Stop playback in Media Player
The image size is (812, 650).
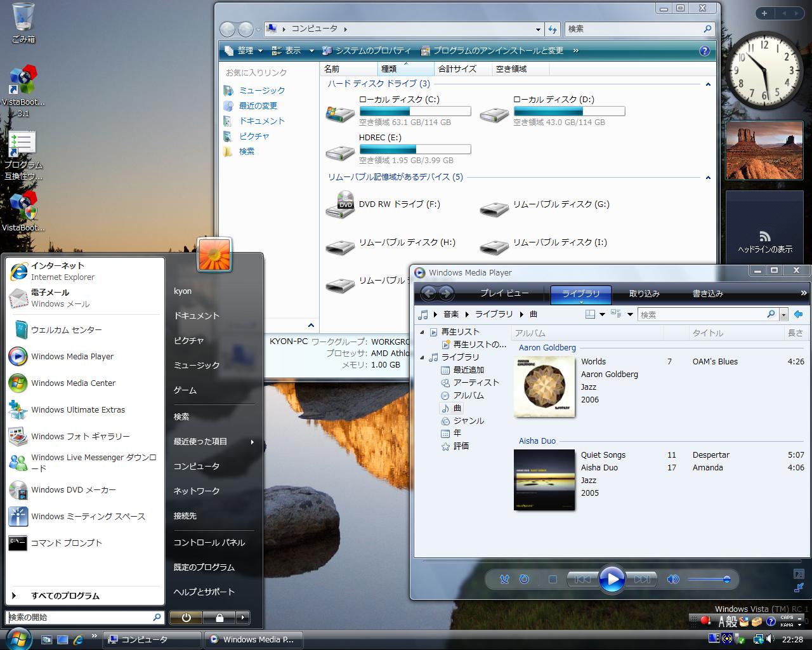pos(553,579)
